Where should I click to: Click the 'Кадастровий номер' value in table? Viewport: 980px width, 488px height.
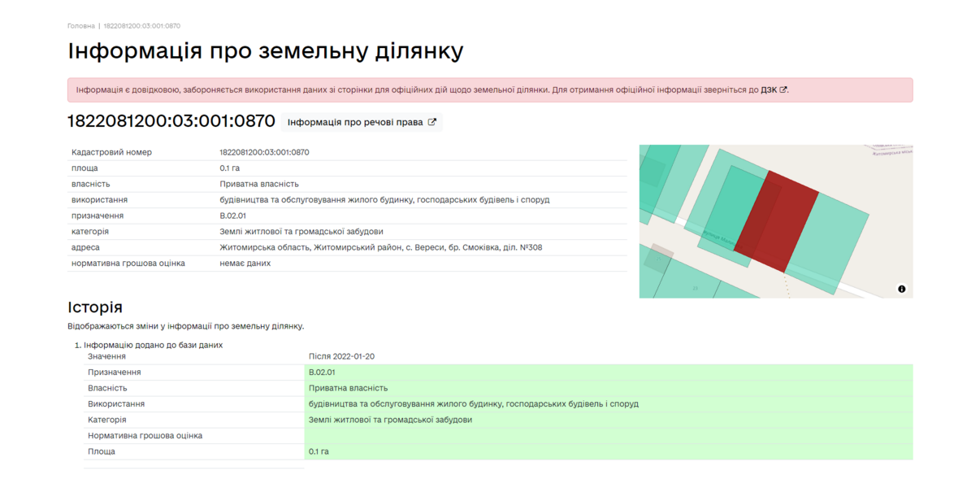tap(264, 152)
